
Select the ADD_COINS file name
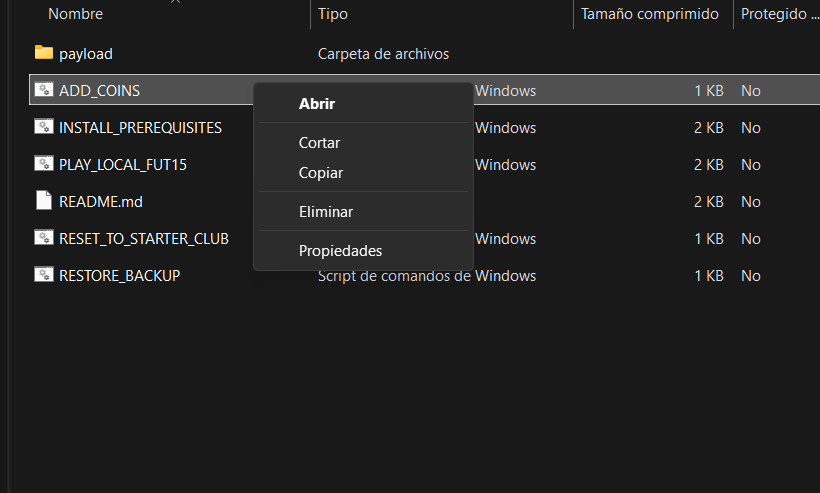99,91
